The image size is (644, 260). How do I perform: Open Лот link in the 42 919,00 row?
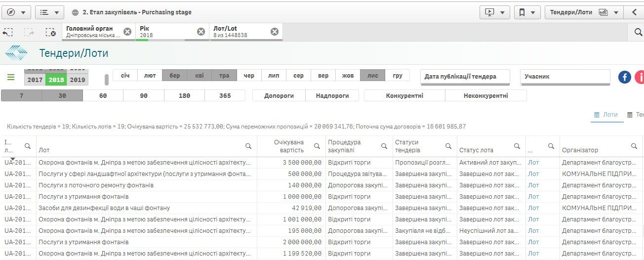coord(533,208)
